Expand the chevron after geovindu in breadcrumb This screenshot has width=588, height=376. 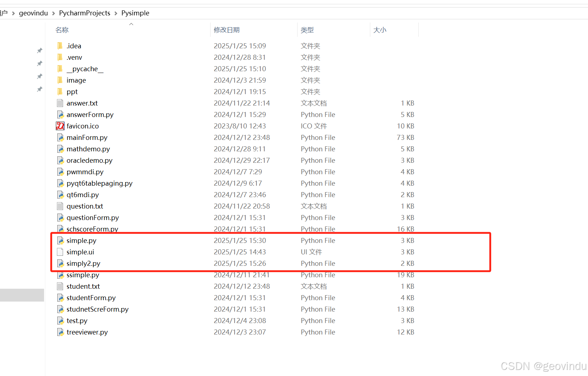point(54,13)
